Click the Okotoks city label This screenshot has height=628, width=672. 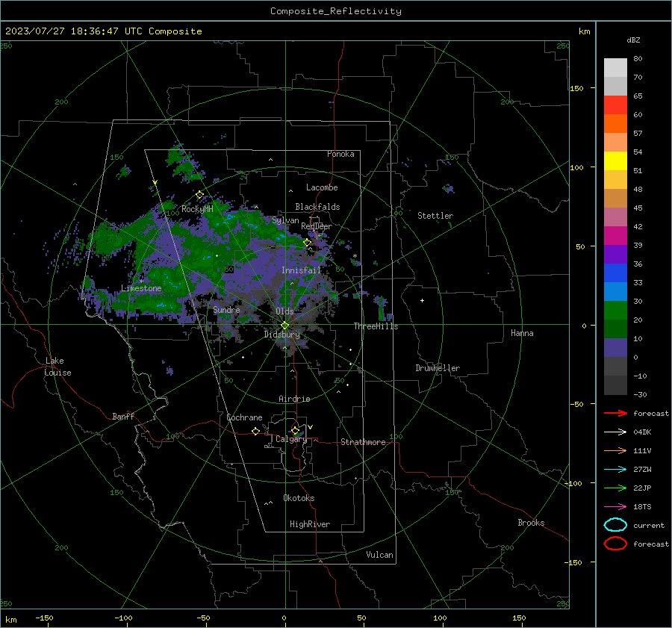click(299, 498)
